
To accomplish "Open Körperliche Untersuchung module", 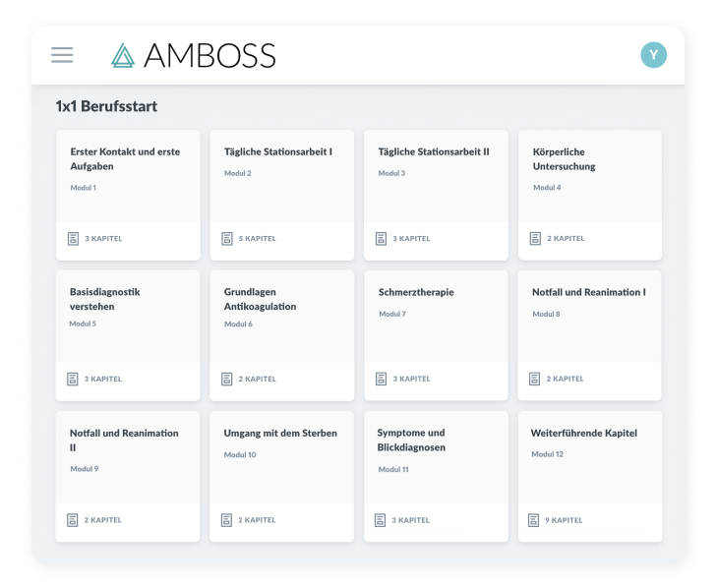I will point(590,195).
